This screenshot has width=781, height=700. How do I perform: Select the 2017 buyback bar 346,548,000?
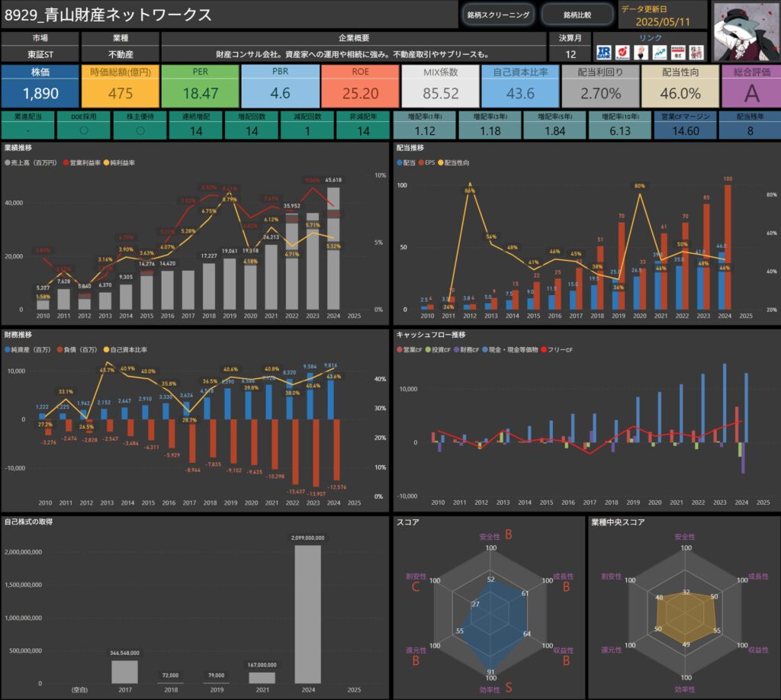[x=124, y=672]
